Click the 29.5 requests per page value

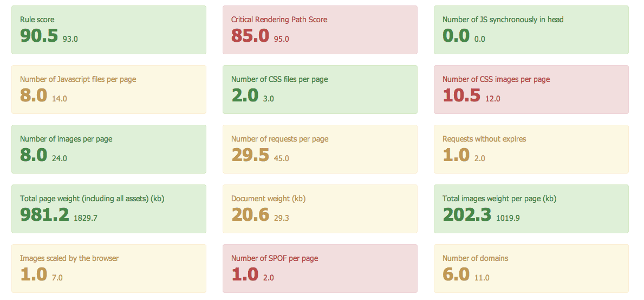click(250, 155)
